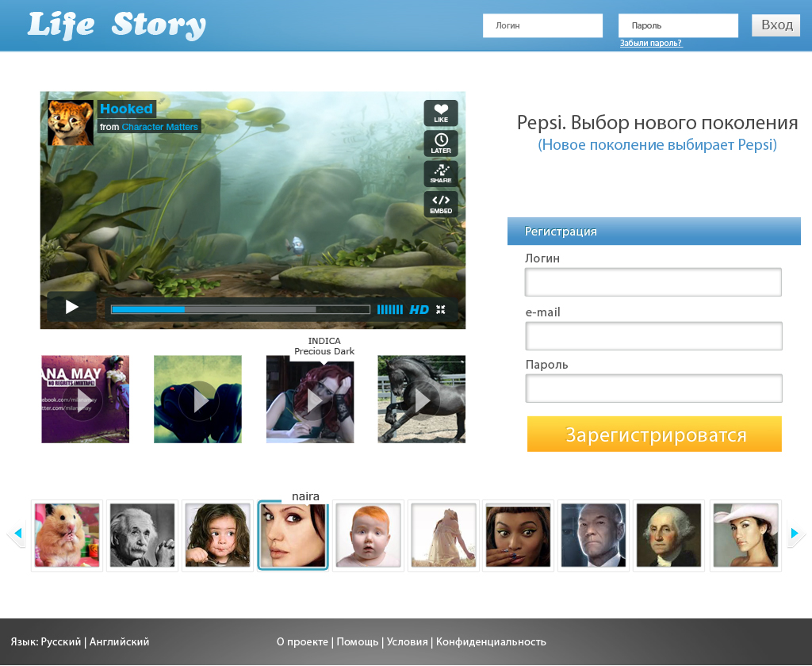The height and width of the screenshot is (666, 812).
Task: Focus the header Пароль input field
Action: (679, 25)
